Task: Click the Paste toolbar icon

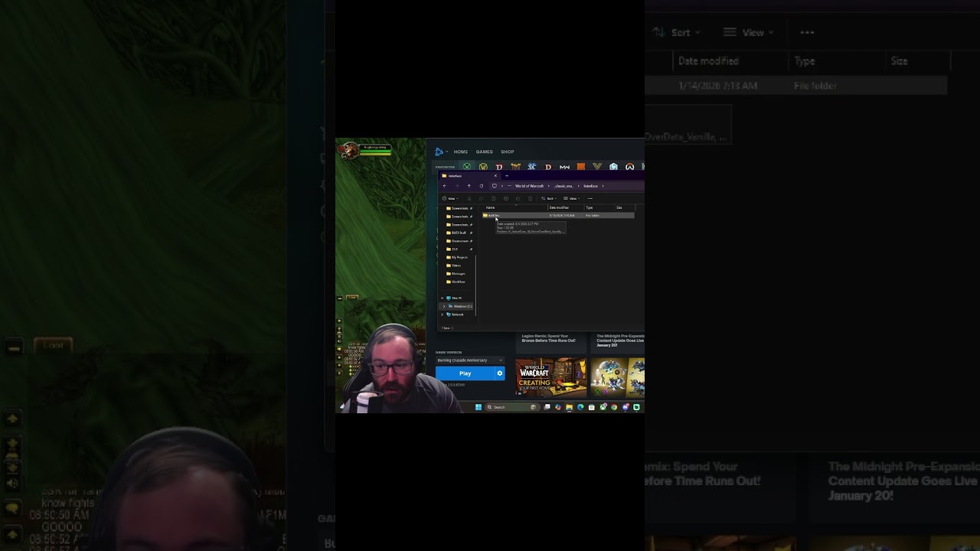Action: [494, 198]
